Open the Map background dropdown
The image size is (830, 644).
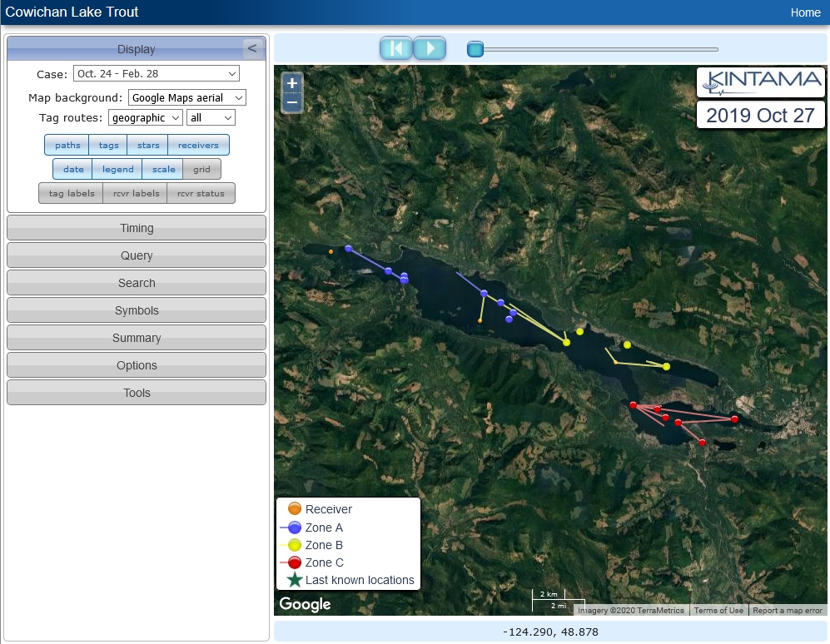click(186, 98)
